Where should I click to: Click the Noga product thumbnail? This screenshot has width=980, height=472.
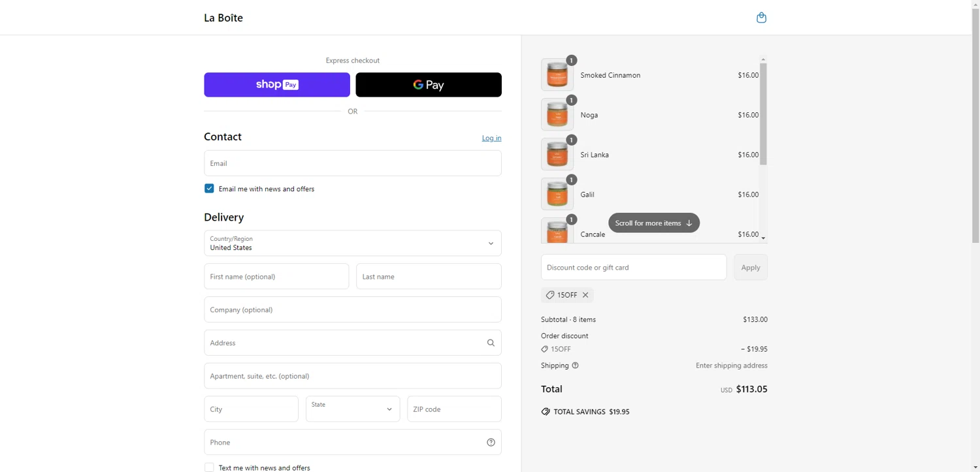(x=557, y=114)
